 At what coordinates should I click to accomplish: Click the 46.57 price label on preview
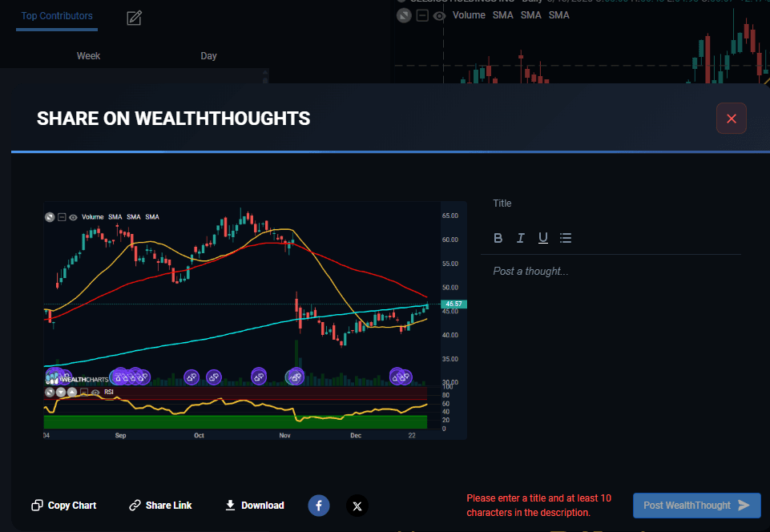click(x=454, y=304)
